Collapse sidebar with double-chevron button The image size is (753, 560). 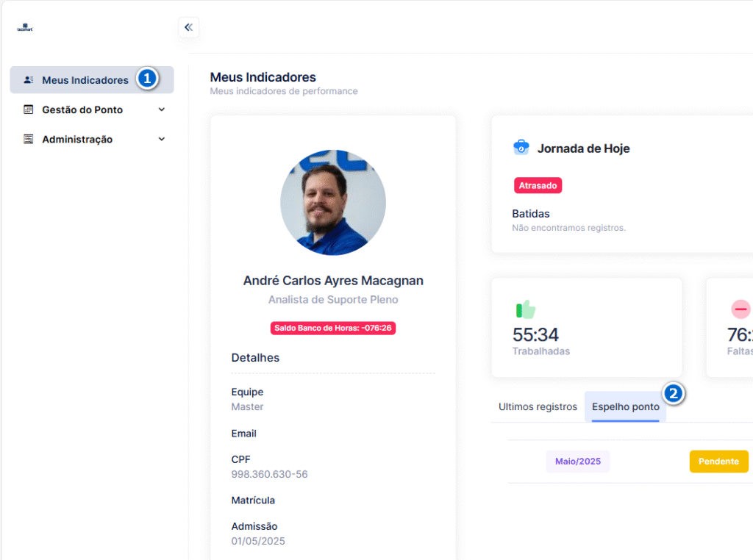(189, 27)
